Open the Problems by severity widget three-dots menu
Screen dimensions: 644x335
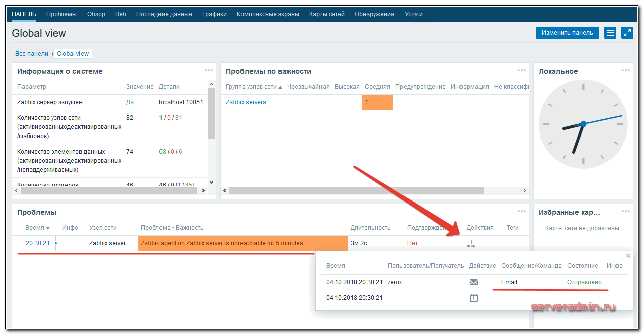522,70
